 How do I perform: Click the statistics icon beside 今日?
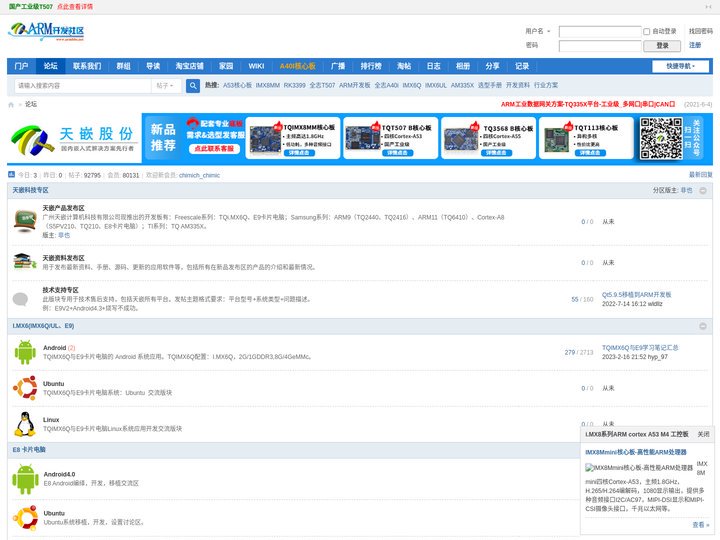11,174
